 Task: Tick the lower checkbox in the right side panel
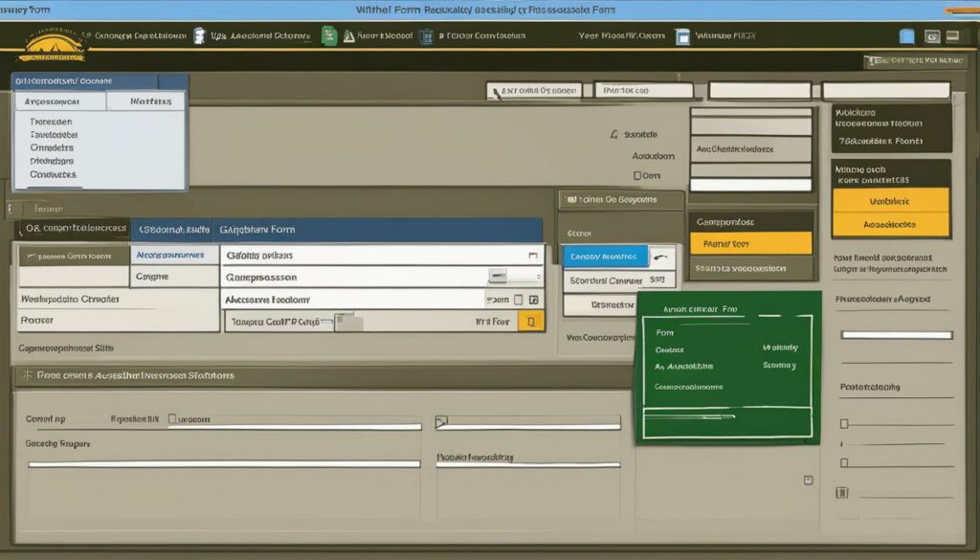pos(844,463)
